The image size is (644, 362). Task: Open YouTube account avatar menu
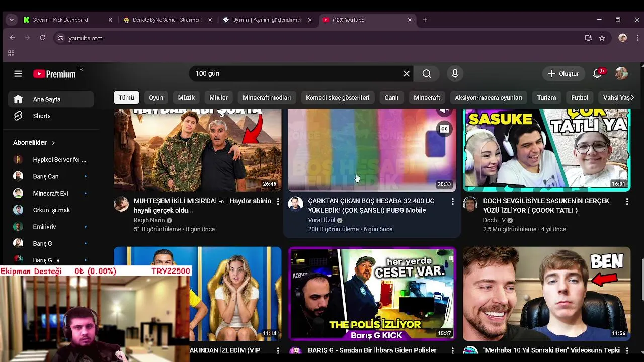[622, 74]
